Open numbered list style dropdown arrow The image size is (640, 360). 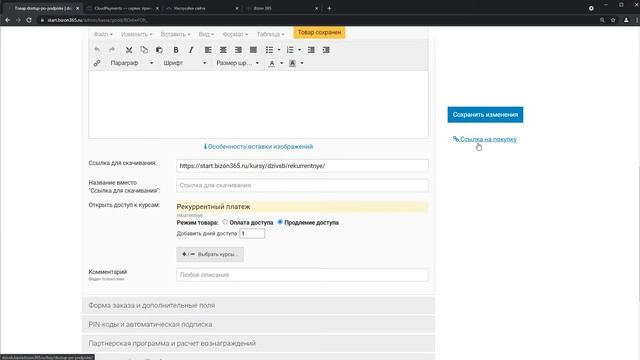pyautogui.click(x=300, y=50)
